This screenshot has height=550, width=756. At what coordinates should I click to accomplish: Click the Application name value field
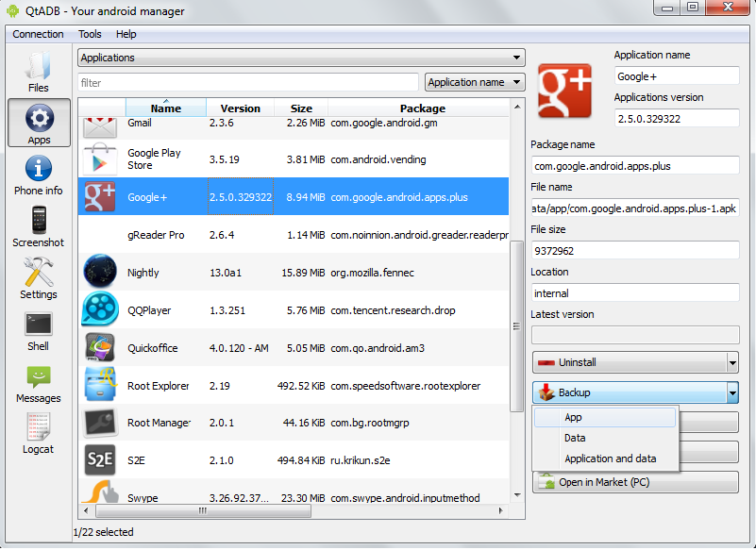click(677, 76)
